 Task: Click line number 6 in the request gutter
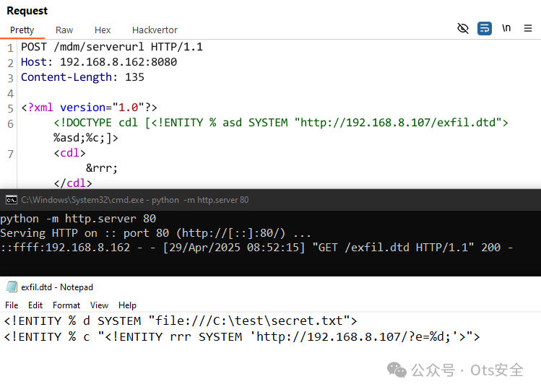(x=10, y=123)
